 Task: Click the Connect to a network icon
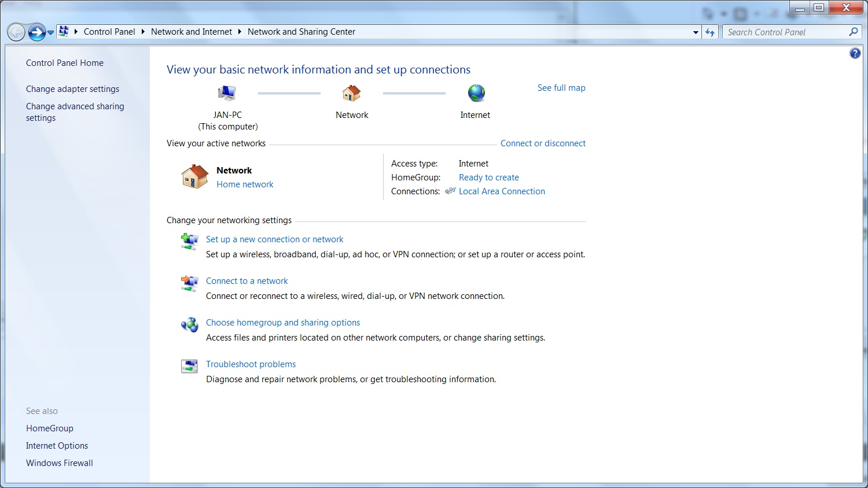click(189, 283)
